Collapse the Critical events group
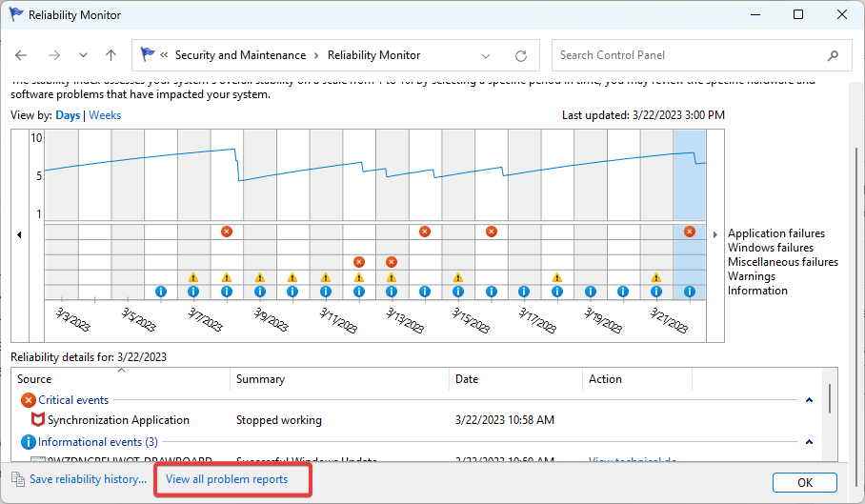The width and height of the screenshot is (865, 504). click(809, 401)
